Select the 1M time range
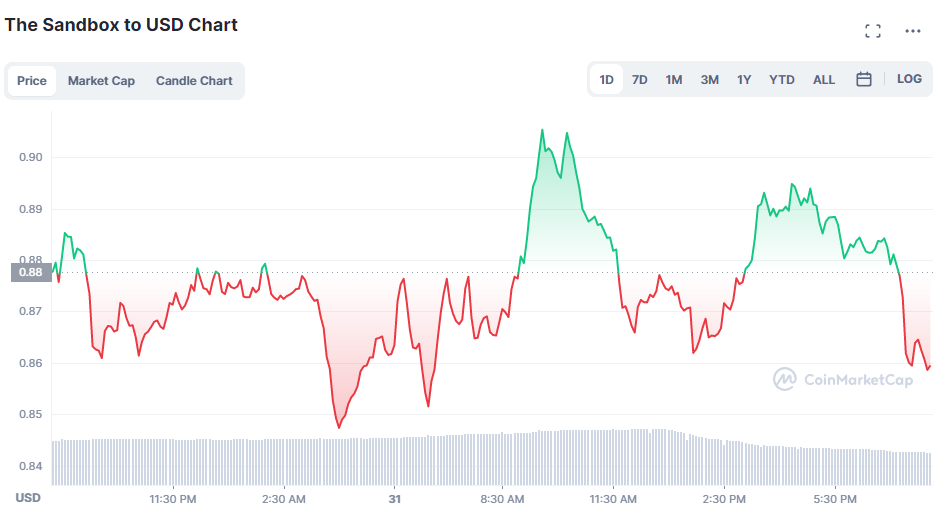Image resolution: width=935 pixels, height=505 pixels. coord(674,79)
